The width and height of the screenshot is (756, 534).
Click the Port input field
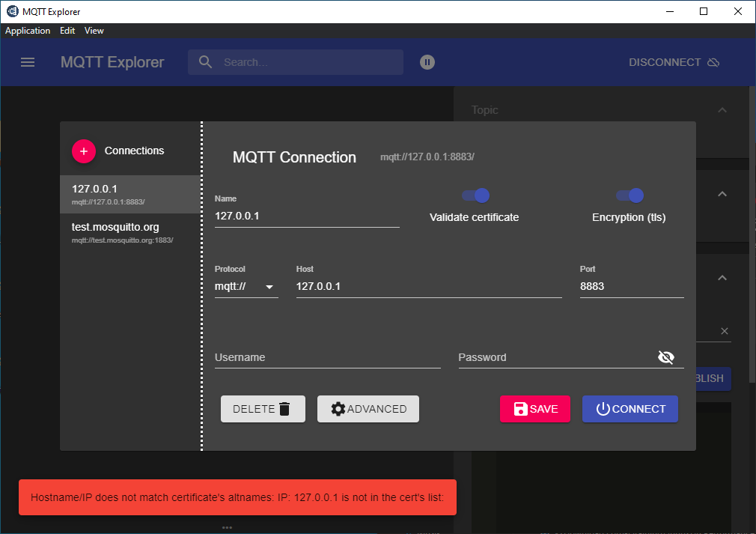click(632, 287)
